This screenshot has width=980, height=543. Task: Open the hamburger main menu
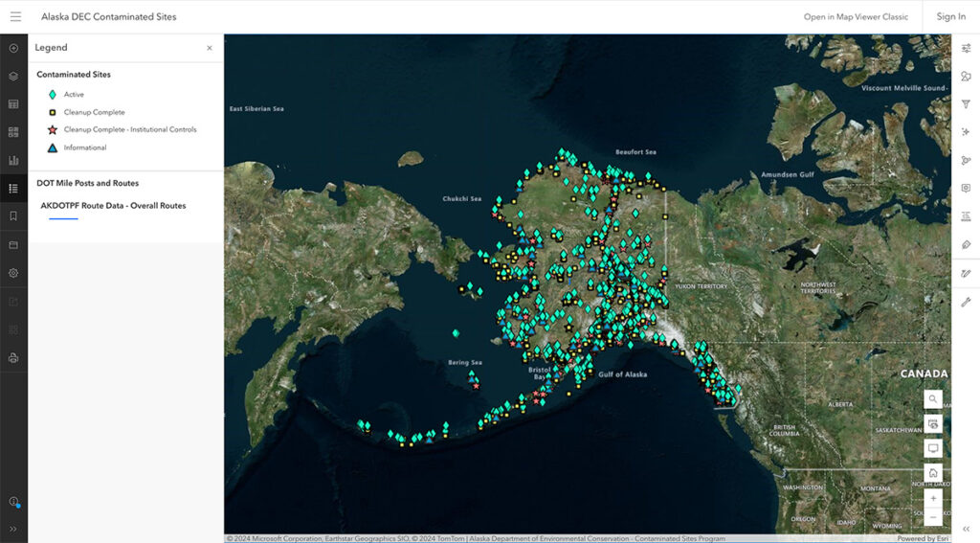(15, 17)
